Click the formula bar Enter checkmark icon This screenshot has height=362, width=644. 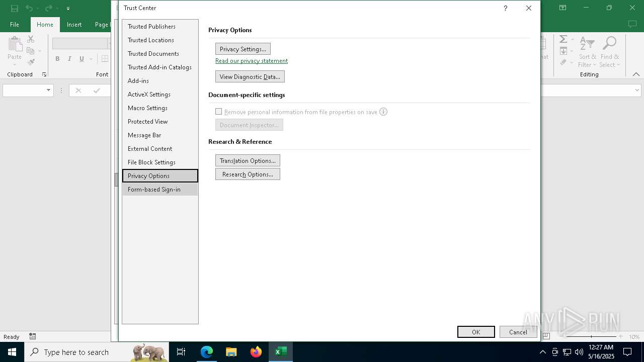click(x=97, y=90)
